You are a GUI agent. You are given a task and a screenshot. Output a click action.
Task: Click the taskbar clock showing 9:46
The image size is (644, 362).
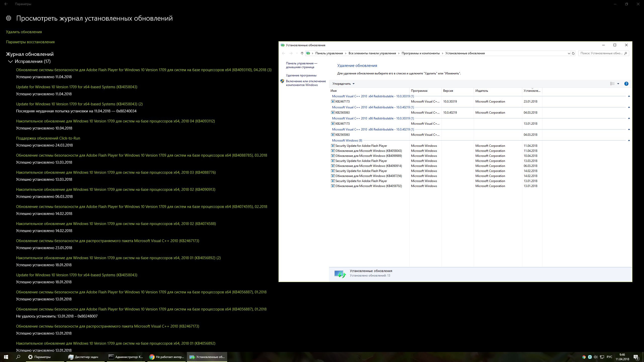click(622, 357)
